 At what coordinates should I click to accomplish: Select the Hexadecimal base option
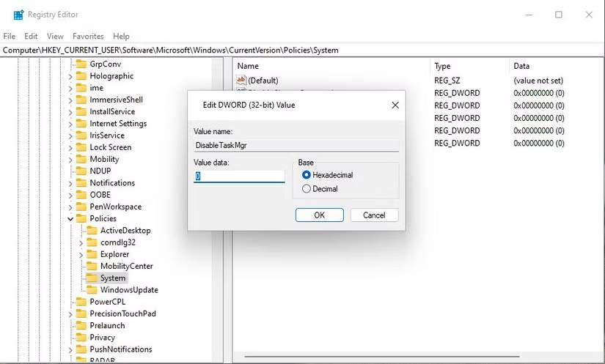[307, 175]
